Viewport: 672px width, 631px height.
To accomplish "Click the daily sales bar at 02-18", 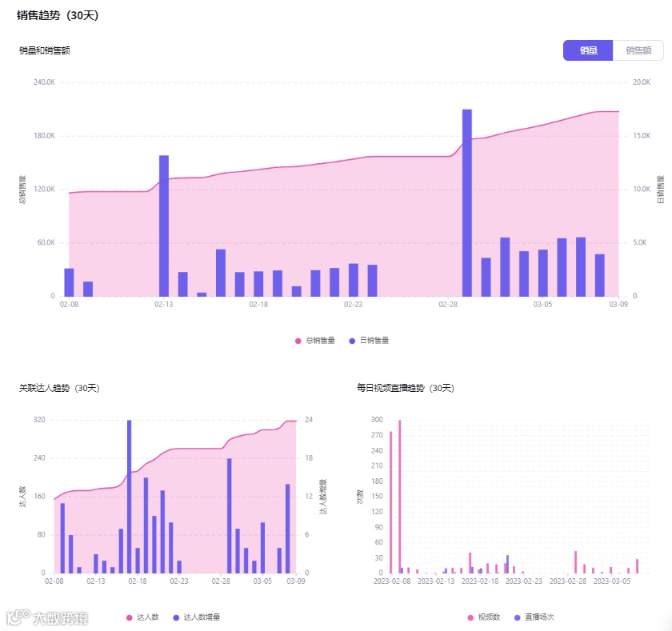I will [258, 284].
